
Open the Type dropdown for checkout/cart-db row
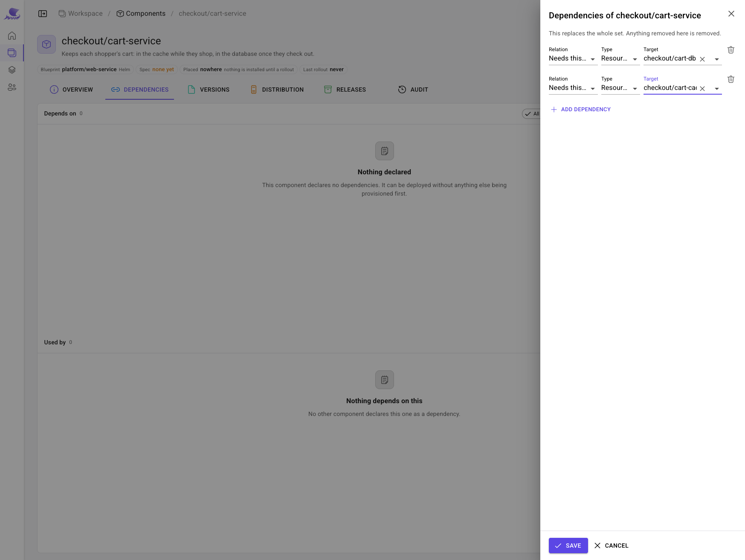620,59
